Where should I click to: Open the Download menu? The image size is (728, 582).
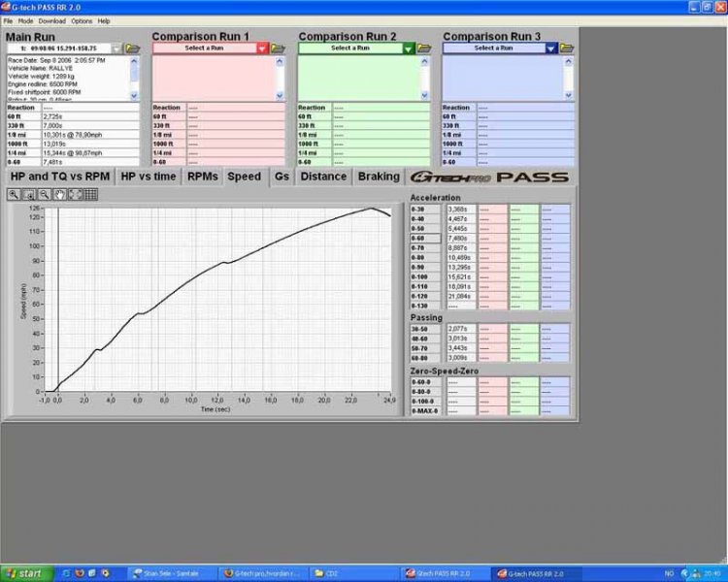[x=52, y=20]
